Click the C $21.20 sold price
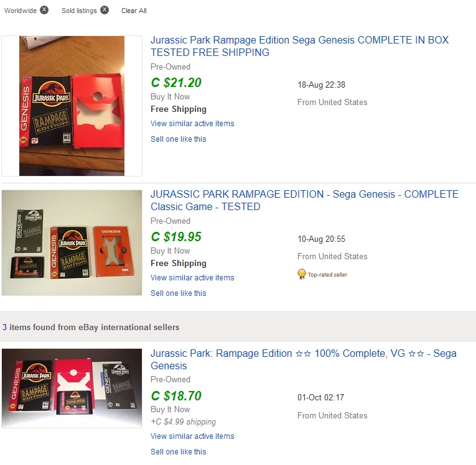The image size is (476, 465). pos(176,83)
